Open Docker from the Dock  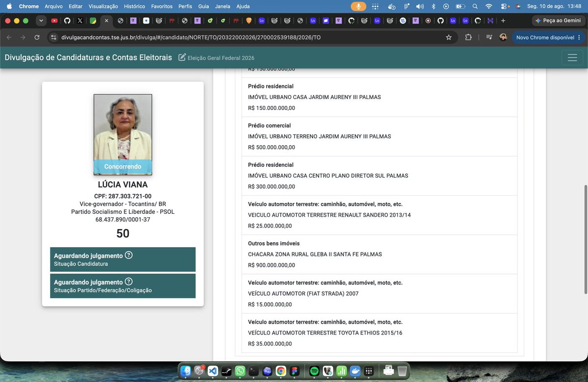coord(355,371)
